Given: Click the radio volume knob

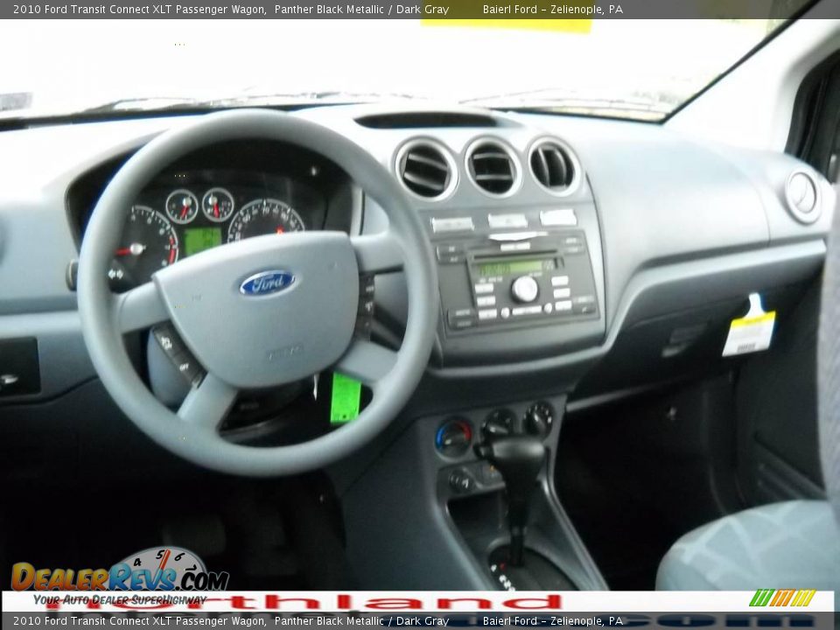Looking at the screenshot, I should (x=524, y=289).
